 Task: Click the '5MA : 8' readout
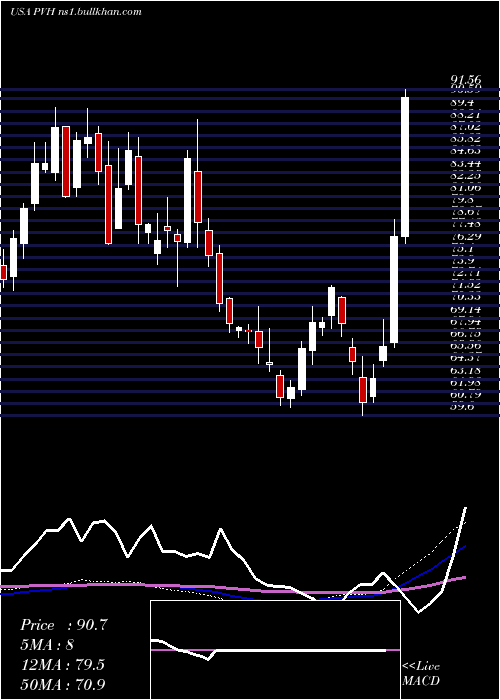pos(47,644)
